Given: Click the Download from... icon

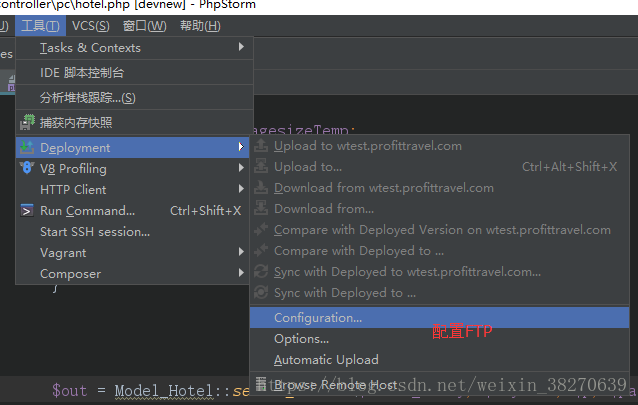Looking at the screenshot, I should tap(261, 208).
